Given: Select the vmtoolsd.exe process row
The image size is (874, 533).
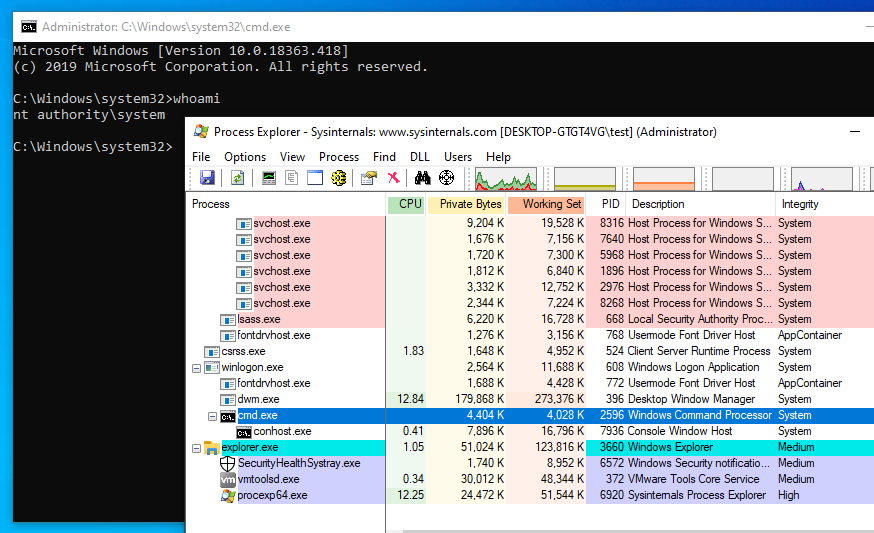Looking at the screenshot, I should click(530, 479).
